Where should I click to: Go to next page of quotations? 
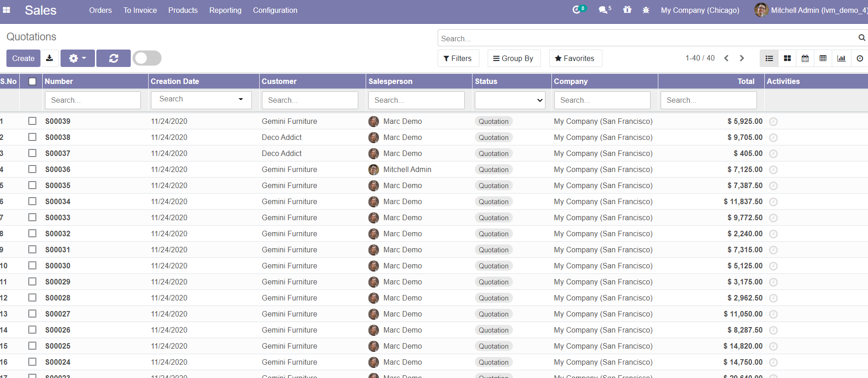click(x=742, y=58)
